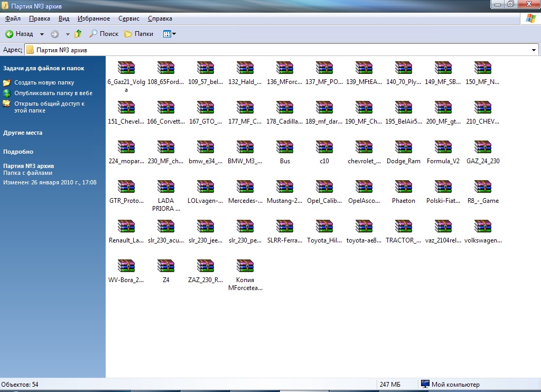The height and width of the screenshot is (392, 541).
Task: Select the 224_mopar archive icon
Action: 126,147
